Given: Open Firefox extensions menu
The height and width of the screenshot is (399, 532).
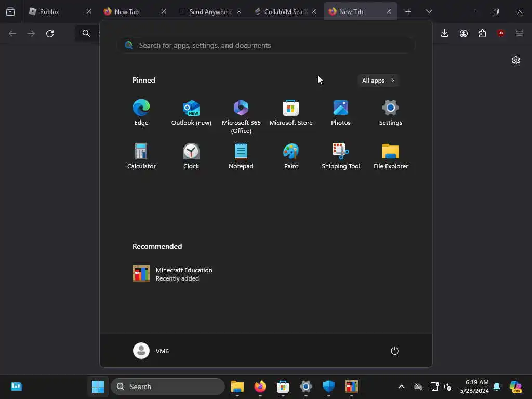Looking at the screenshot, I should (482, 33).
